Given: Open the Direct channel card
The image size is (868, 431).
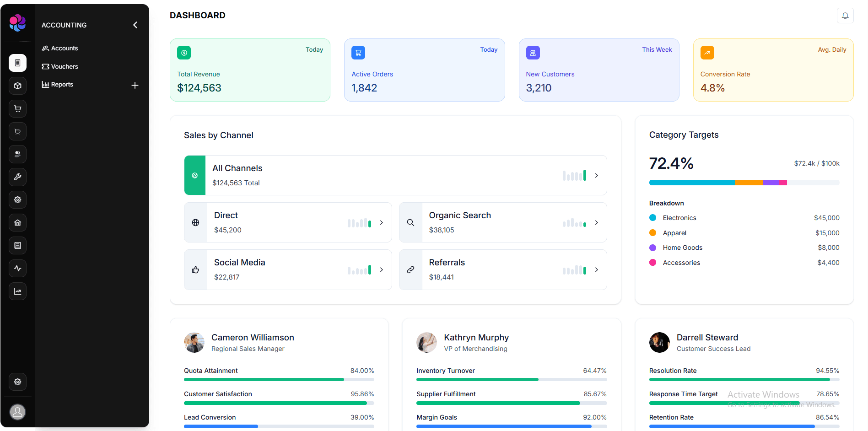Looking at the screenshot, I should click(x=287, y=222).
